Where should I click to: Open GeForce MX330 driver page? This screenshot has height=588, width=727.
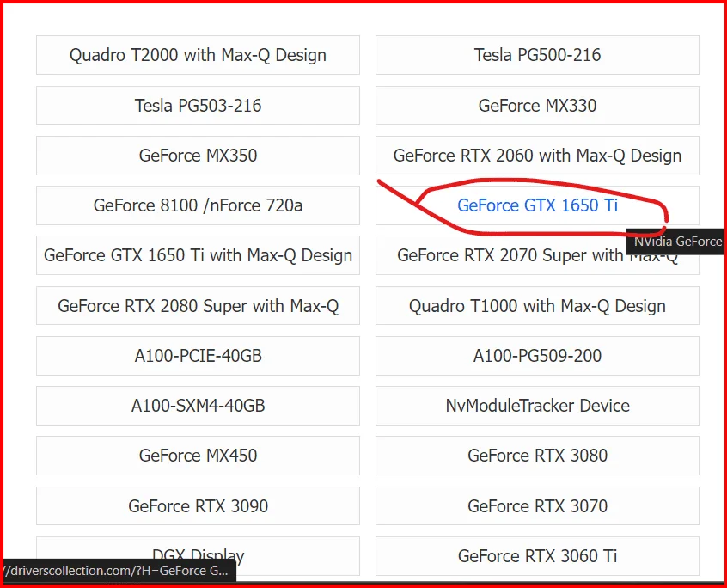(537, 105)
